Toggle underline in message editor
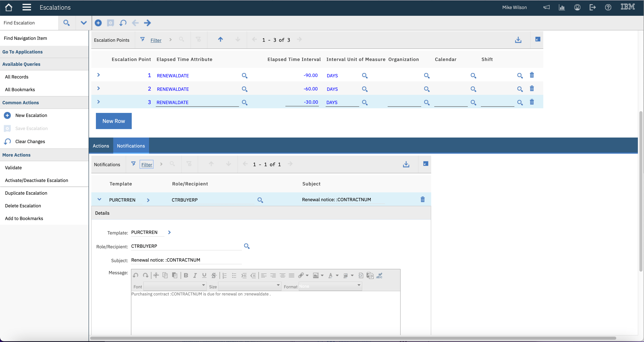The width and height of the screenshot is (644, 342). tap(204, 275)
